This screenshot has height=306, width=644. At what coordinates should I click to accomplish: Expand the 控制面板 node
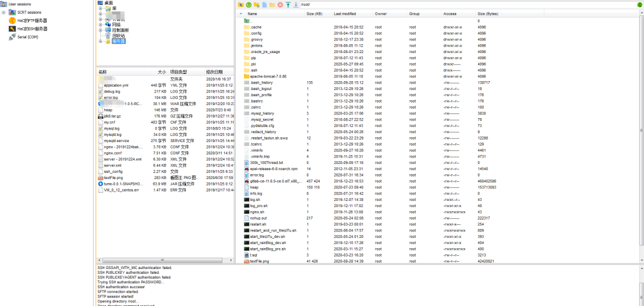point(100,30)
